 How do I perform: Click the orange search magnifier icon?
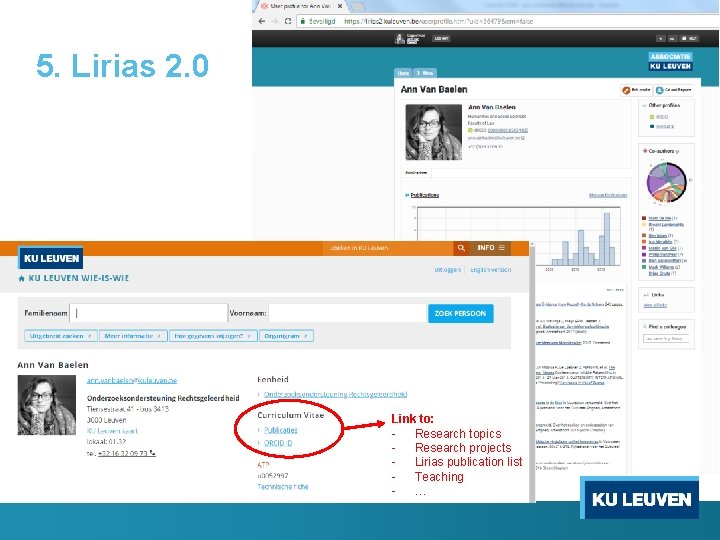click(461, 248)
